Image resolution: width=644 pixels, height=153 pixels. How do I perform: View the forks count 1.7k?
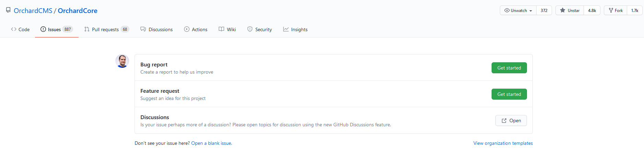coord(635,10)
